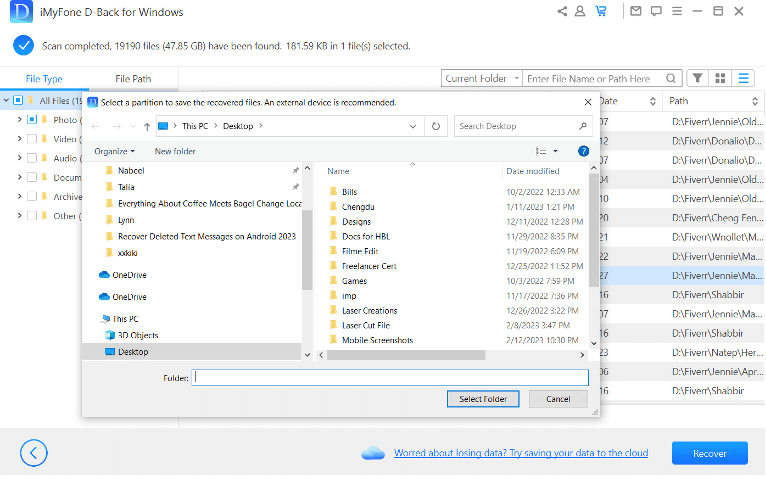
Task: Sort by the Path column arrows
Action: pos(755,101)
